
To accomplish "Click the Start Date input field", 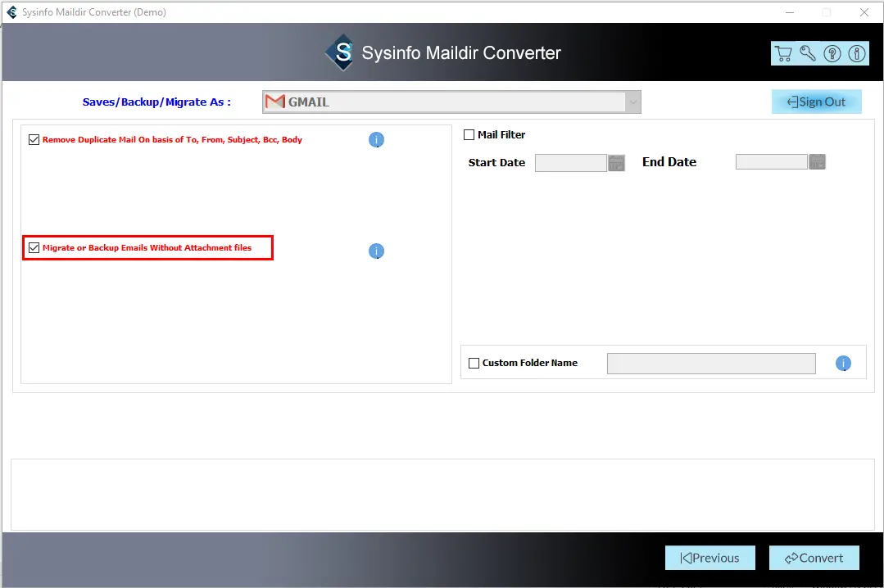I will point(570,163).
